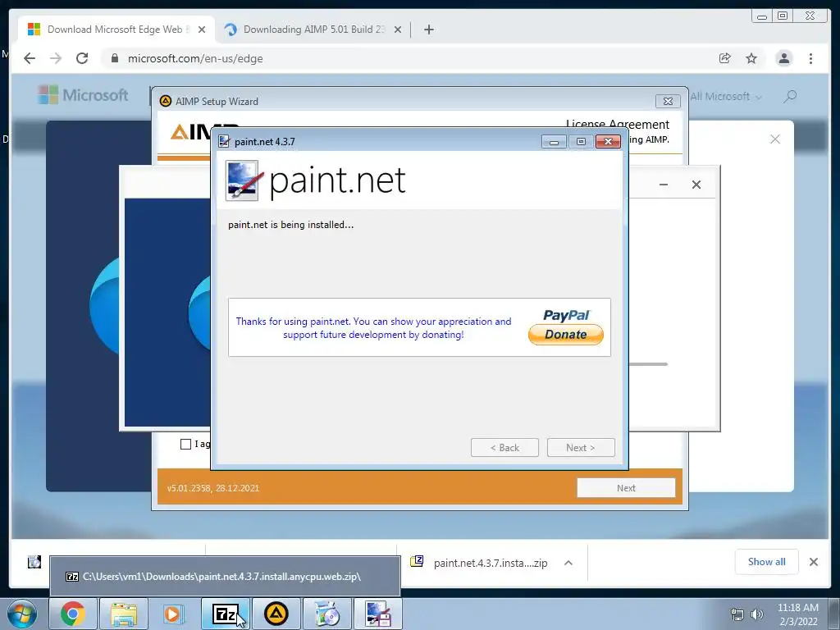
Task: Click the AIMP taskbar button
Action: (x=276, y=614)
